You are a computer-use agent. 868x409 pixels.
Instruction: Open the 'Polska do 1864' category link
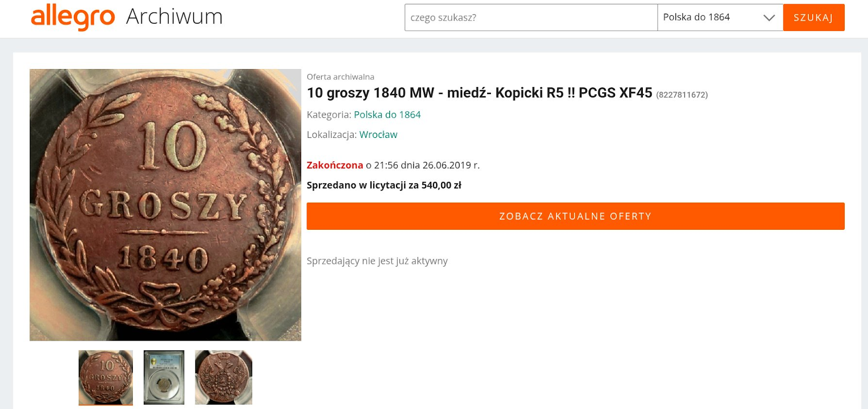(x=387, y=115)
